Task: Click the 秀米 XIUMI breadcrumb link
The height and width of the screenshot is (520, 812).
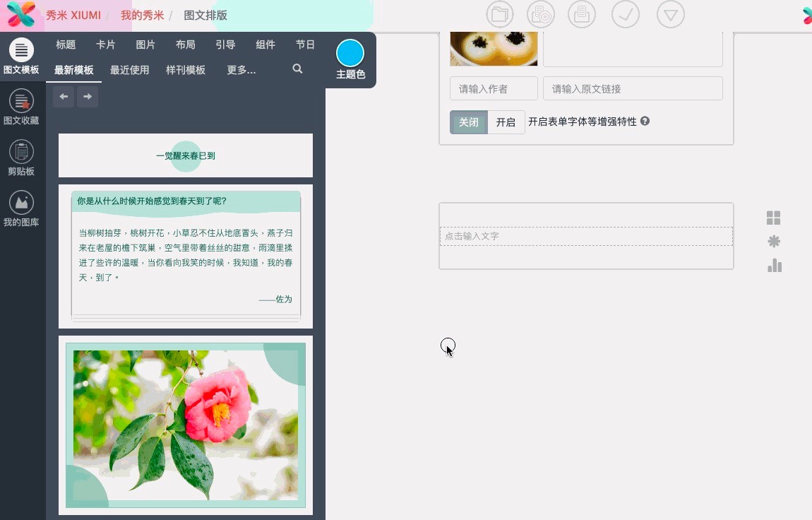Action: [73, 15]
